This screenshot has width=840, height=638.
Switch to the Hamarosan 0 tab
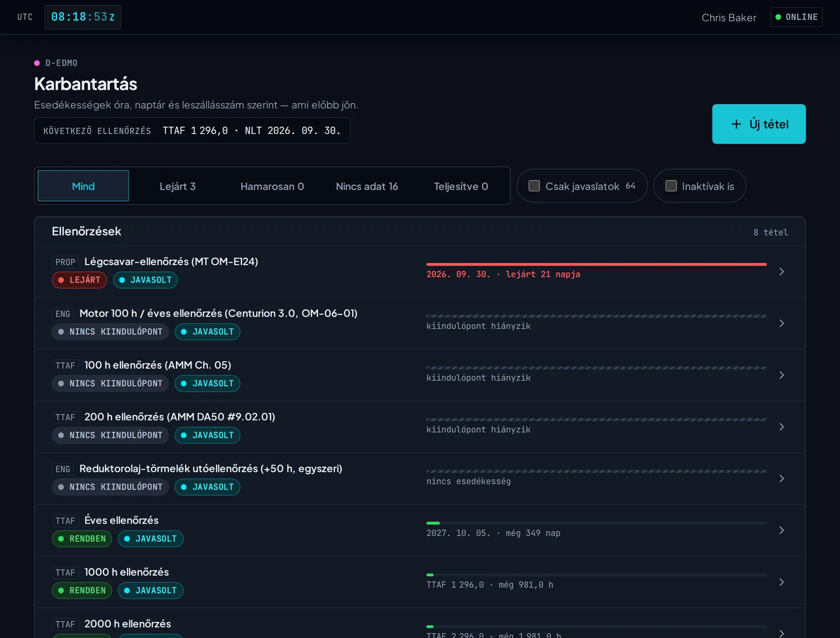tap(272, 186)
